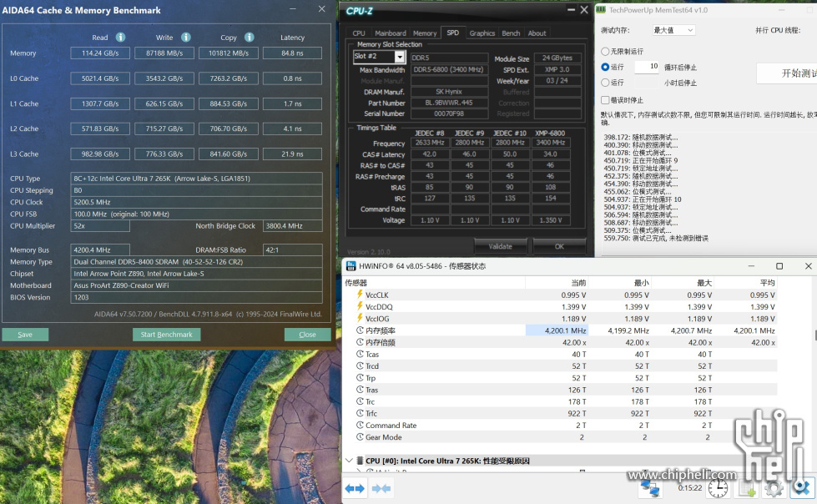817x504 pixels.
Task: Click the 最小 column header in HWiNFO
Action: 620,283
